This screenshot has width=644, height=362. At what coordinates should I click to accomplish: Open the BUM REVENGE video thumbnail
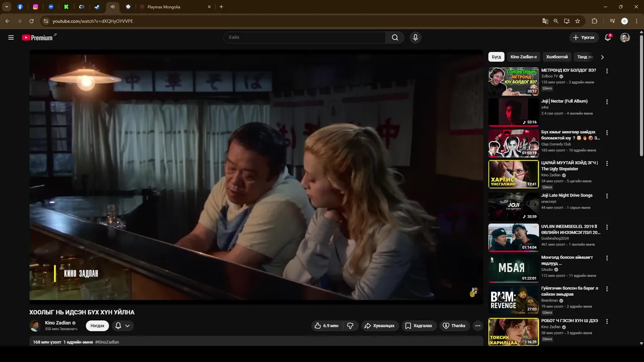pos(513,300)
